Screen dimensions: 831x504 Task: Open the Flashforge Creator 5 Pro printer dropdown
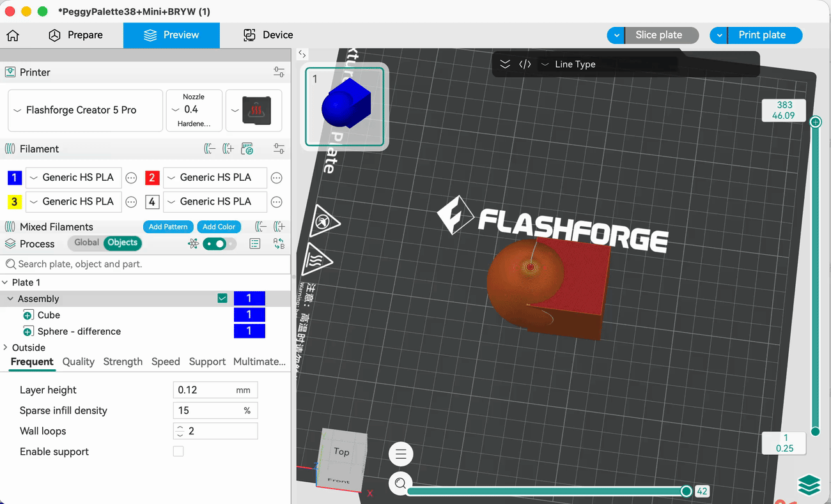86,110
